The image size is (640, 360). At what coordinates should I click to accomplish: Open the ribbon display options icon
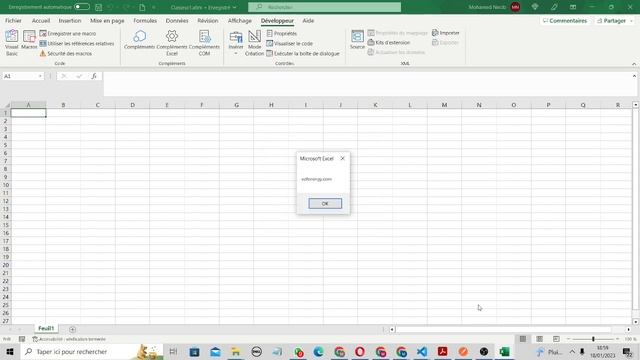pyautogui.click(x=573, y=7)
